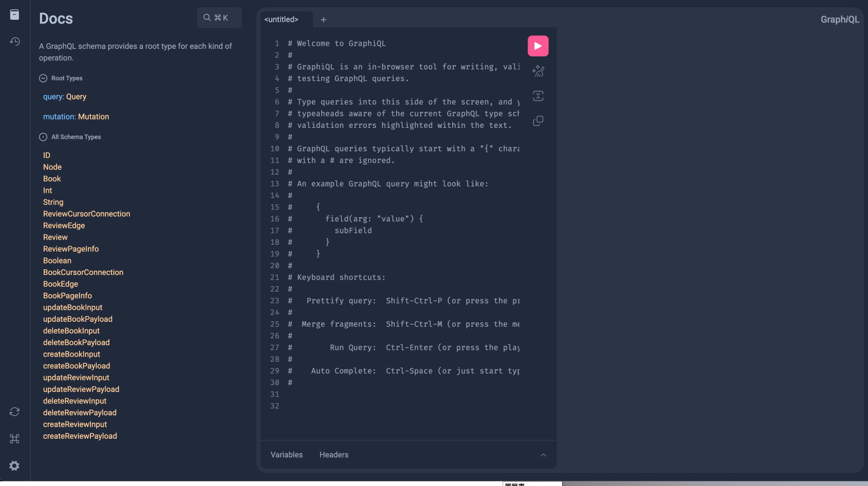Click the Docs panel title
The width and height of the screenshot is (868, 486).
[x=56, y=19]
